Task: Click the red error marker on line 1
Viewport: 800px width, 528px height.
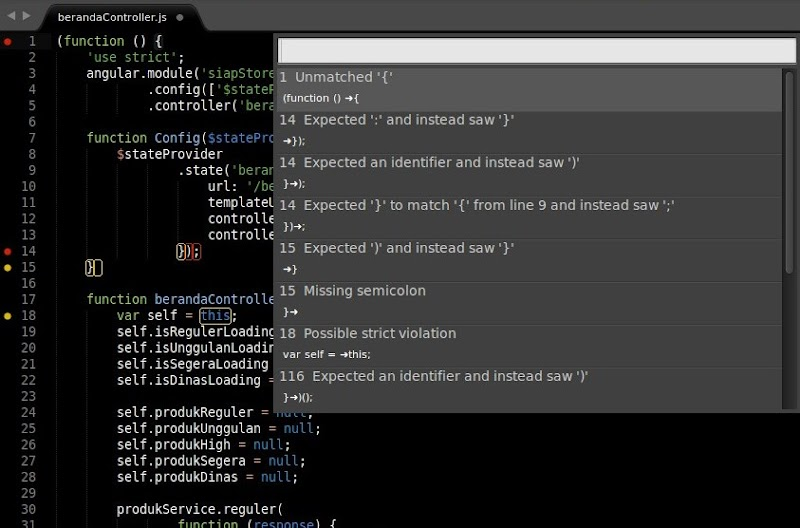Action: pyautogui.click(x=8, y=41)
